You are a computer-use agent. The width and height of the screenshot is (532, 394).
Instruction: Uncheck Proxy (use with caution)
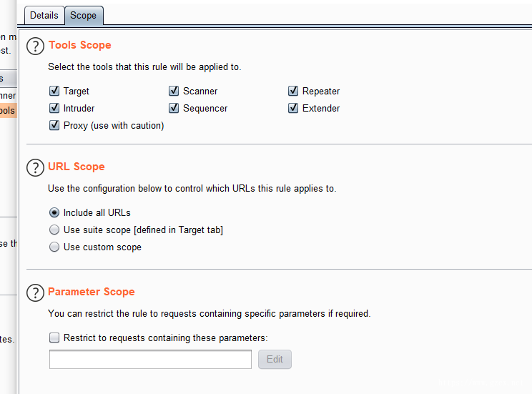54,125
